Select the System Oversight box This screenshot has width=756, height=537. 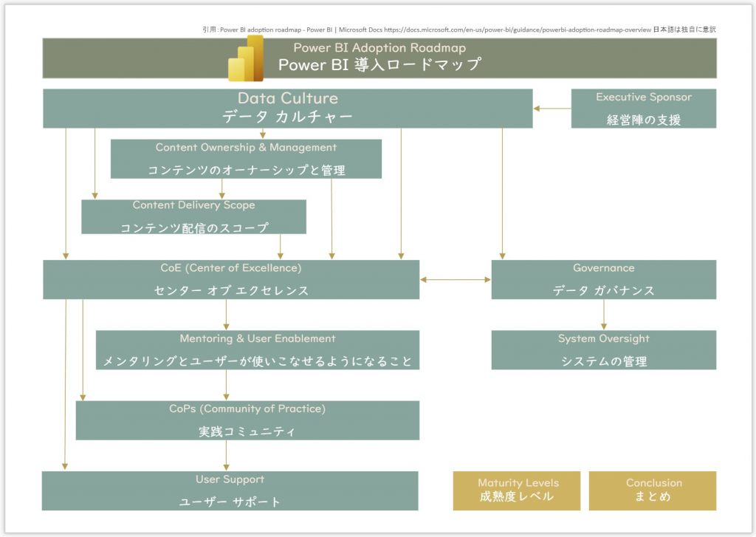click(604, 350)
